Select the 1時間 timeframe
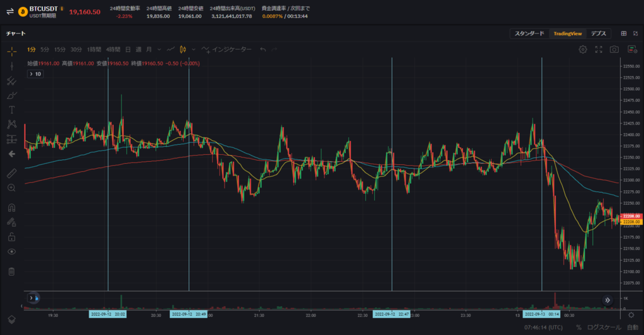644x335 pixels. pos(94,49)
